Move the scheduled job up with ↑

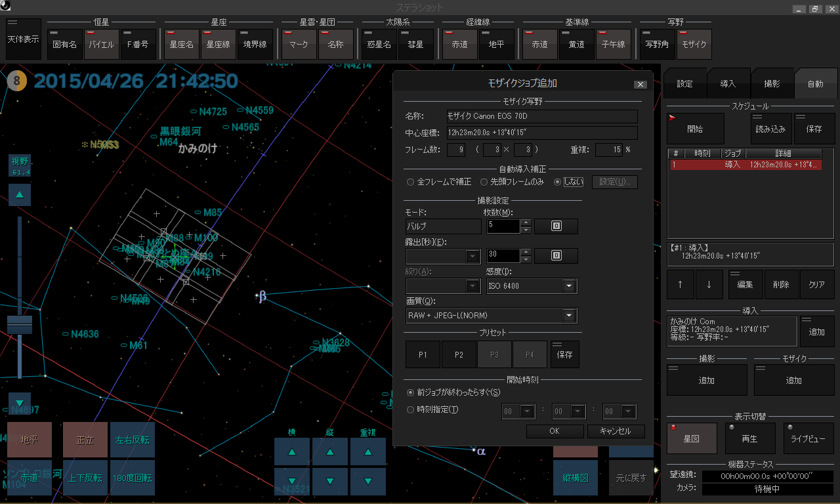[x=680, y=284]
